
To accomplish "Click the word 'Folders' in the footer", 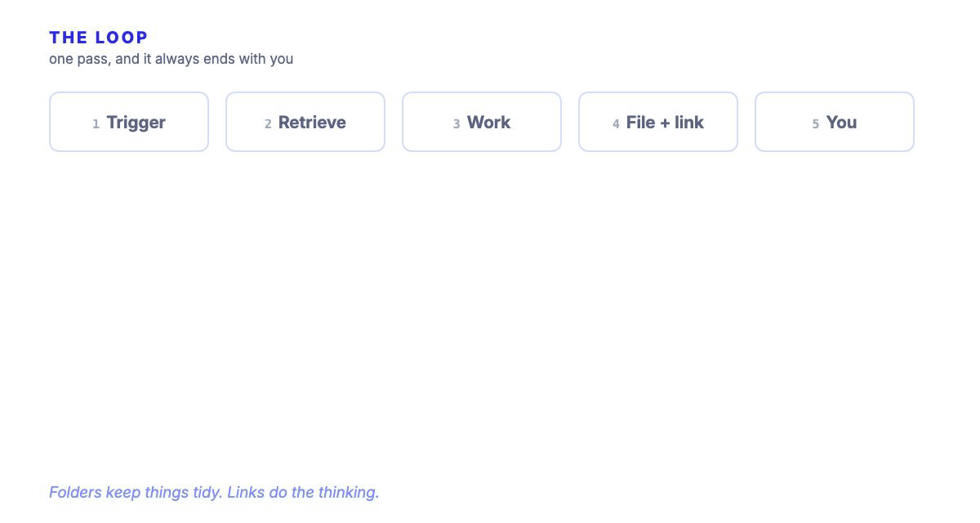I will 75,492.
